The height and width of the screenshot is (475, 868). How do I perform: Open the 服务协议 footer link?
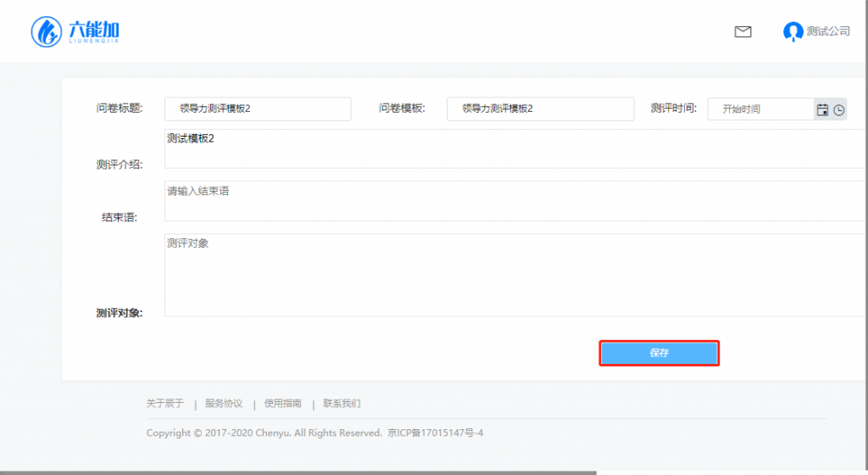pos(224,404)
